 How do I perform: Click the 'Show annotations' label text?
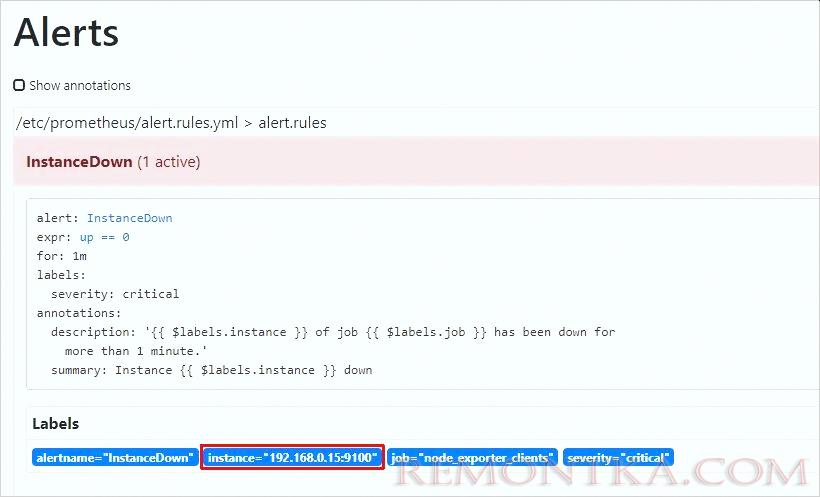(80, 85)
